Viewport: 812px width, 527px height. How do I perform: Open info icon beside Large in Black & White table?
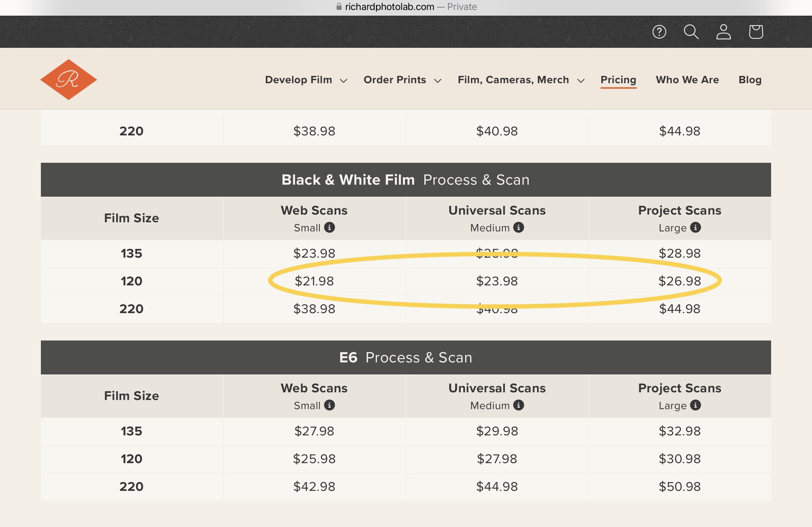click(x=696, y=227)
